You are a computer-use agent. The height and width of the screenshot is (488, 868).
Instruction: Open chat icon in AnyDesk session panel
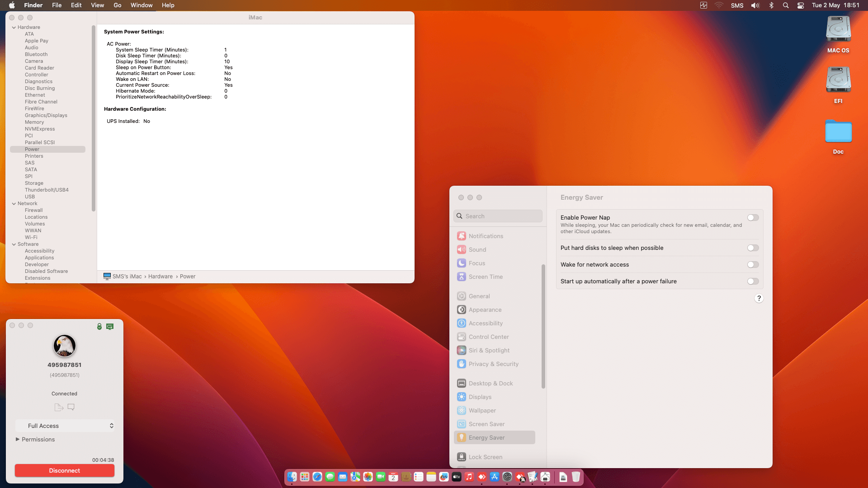tap(71, 407)
